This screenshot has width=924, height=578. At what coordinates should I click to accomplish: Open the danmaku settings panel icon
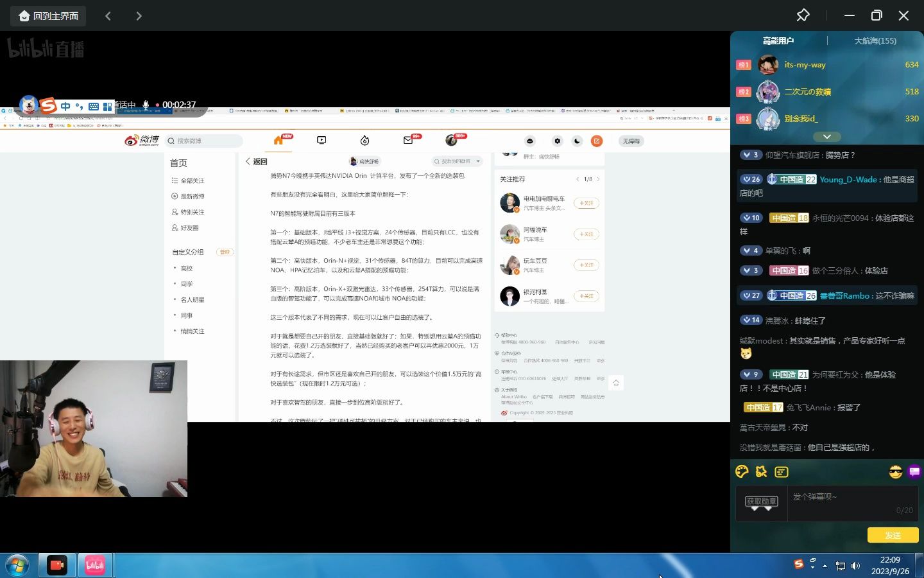(782, 472)
